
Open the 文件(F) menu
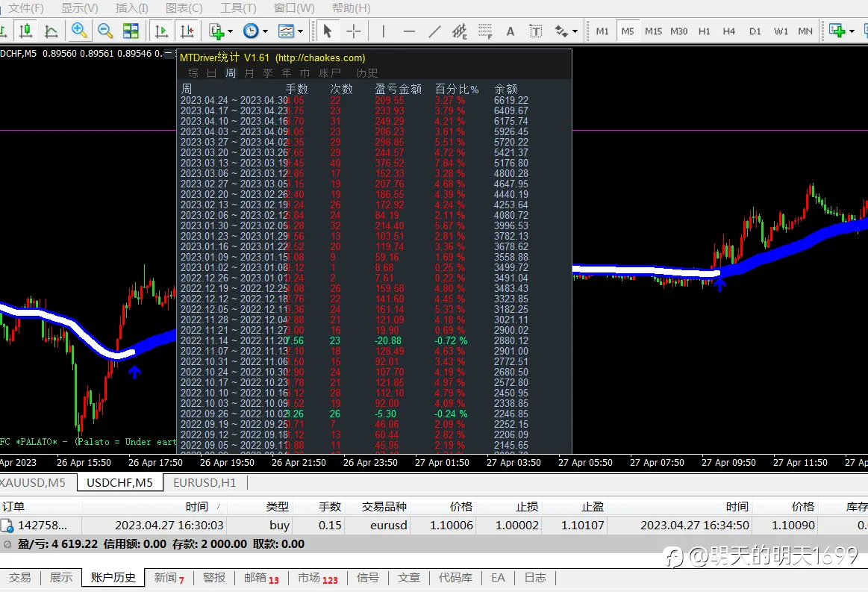pyautogui.click(x=25, y=8)
